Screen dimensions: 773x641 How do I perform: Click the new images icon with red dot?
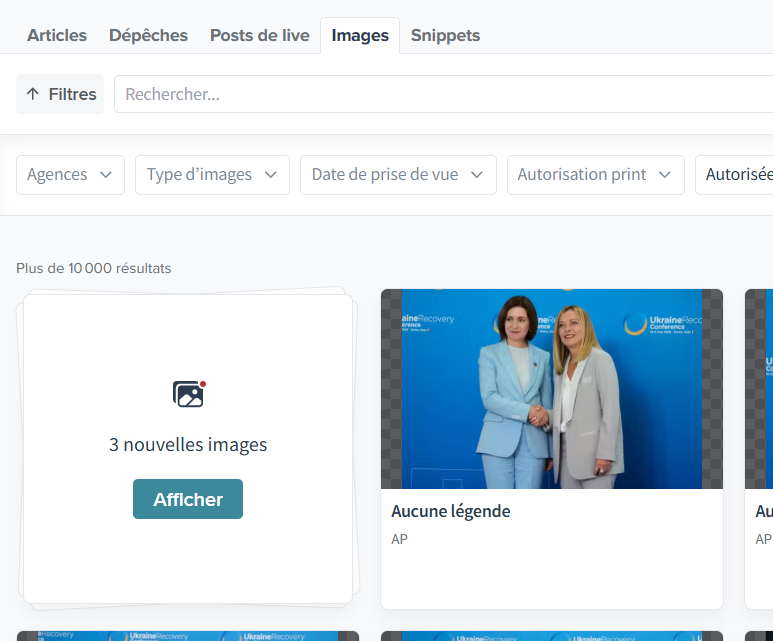pos(189,394)
